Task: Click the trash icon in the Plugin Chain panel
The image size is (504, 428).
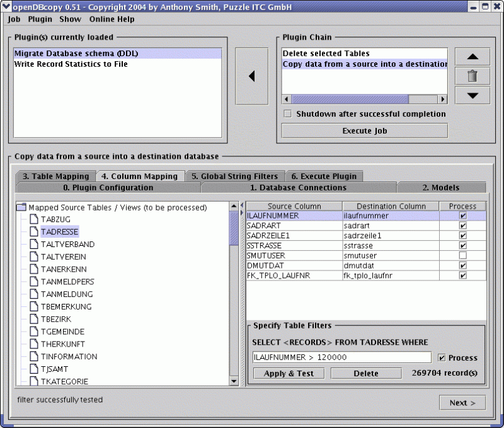Action: click(x=472, y=76)
